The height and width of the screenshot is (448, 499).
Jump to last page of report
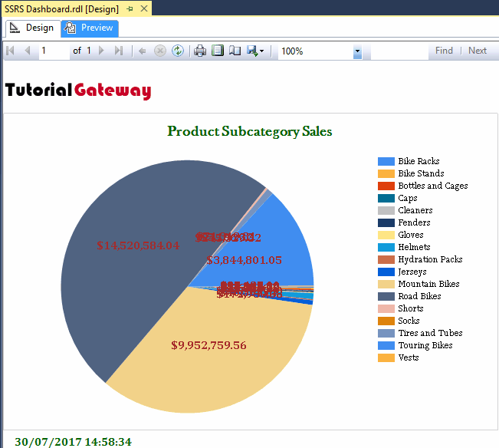click(119, 51)
